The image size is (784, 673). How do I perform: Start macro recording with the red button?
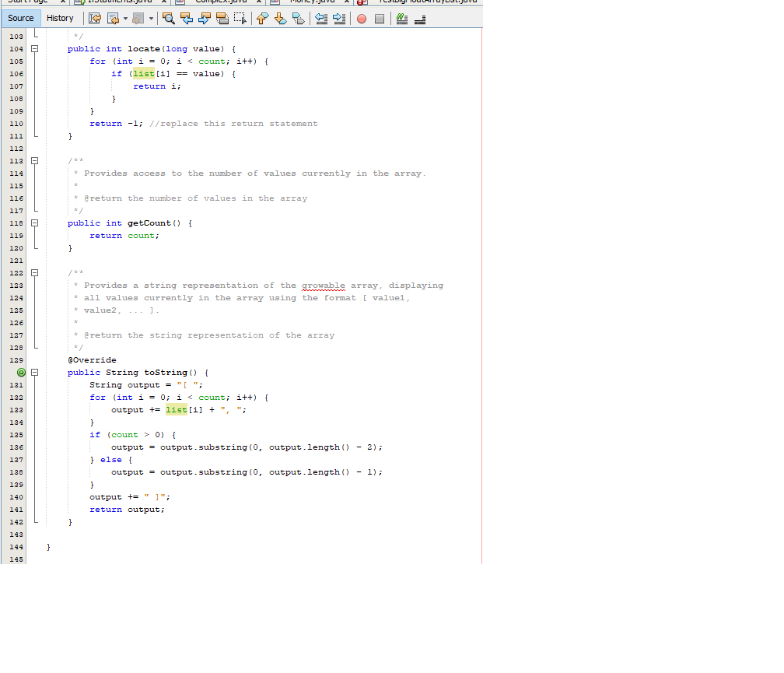click(x=361, y=19)
